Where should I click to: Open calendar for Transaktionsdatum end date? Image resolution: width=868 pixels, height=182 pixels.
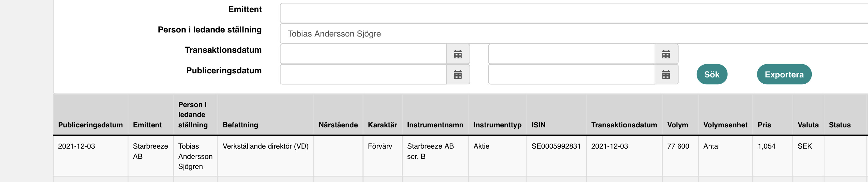click(x=666, y=54)
